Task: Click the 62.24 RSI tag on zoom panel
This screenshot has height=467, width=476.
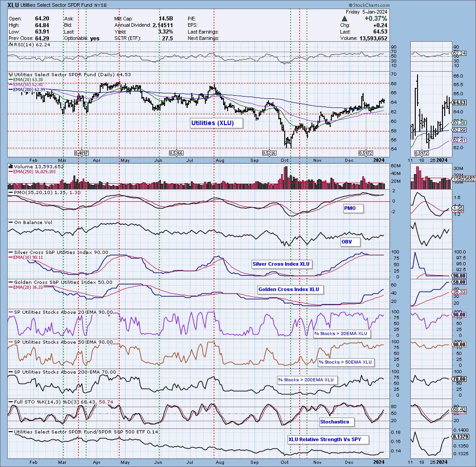Action: (x=459, y=54)
